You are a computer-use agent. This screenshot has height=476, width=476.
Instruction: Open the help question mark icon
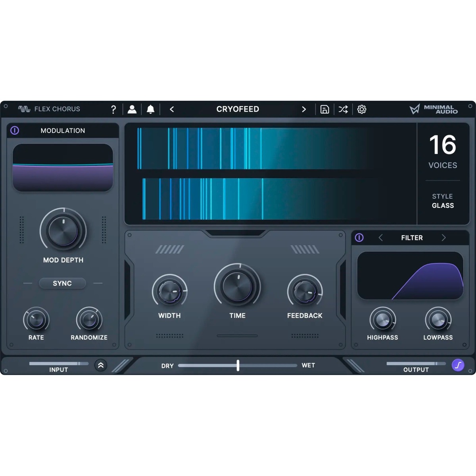(x=113, y=109)
